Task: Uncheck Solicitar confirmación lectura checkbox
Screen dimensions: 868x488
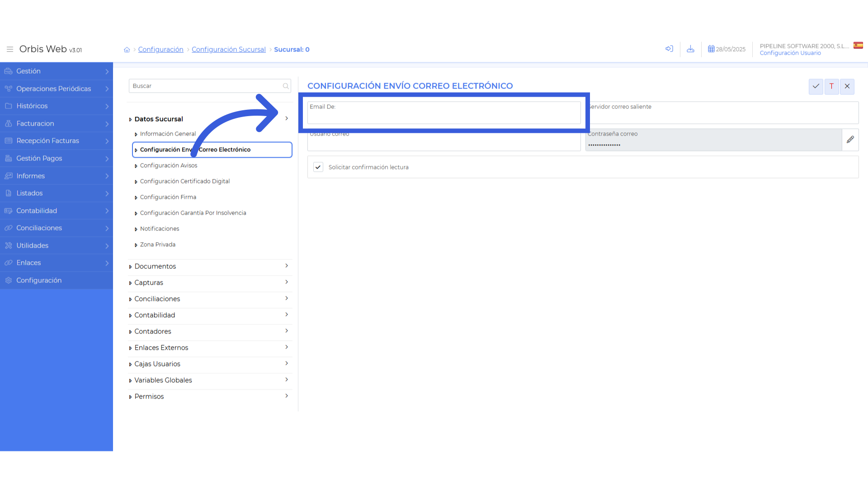Action: pyautogui.click(x=318, y=167)
